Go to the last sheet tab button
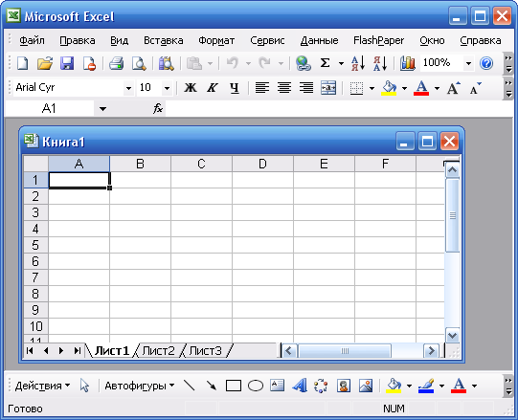 [x=78, y=351]
